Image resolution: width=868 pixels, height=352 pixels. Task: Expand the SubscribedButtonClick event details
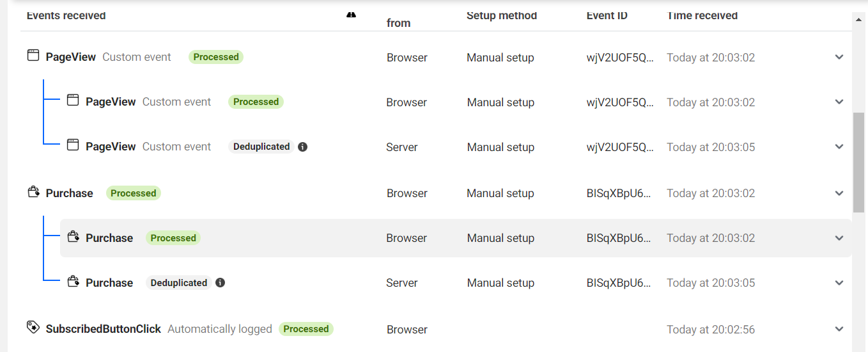click(x=839, y=329)
